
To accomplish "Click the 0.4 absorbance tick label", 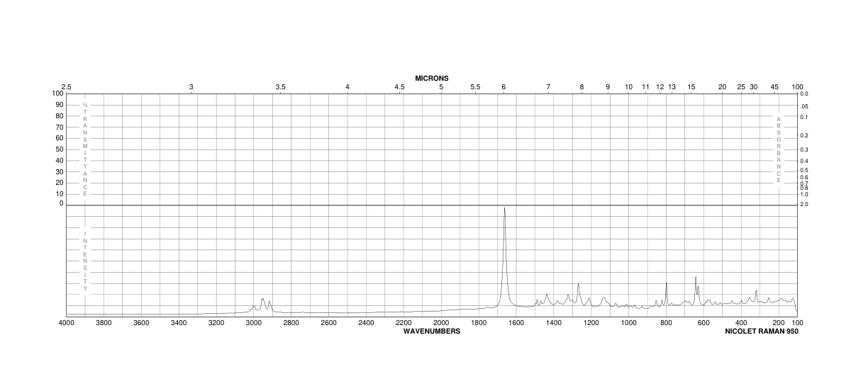I will coord(803,161).
